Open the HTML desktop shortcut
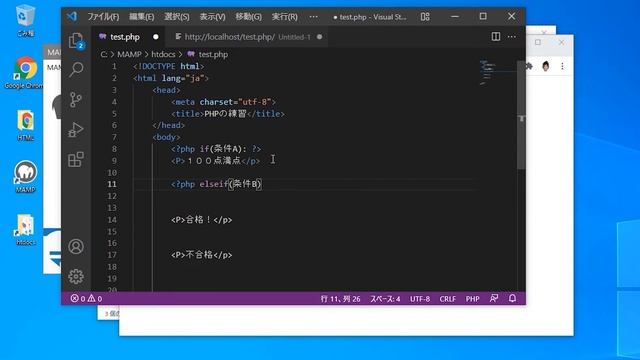The image size is (640, 360). (x=25, y=125)
